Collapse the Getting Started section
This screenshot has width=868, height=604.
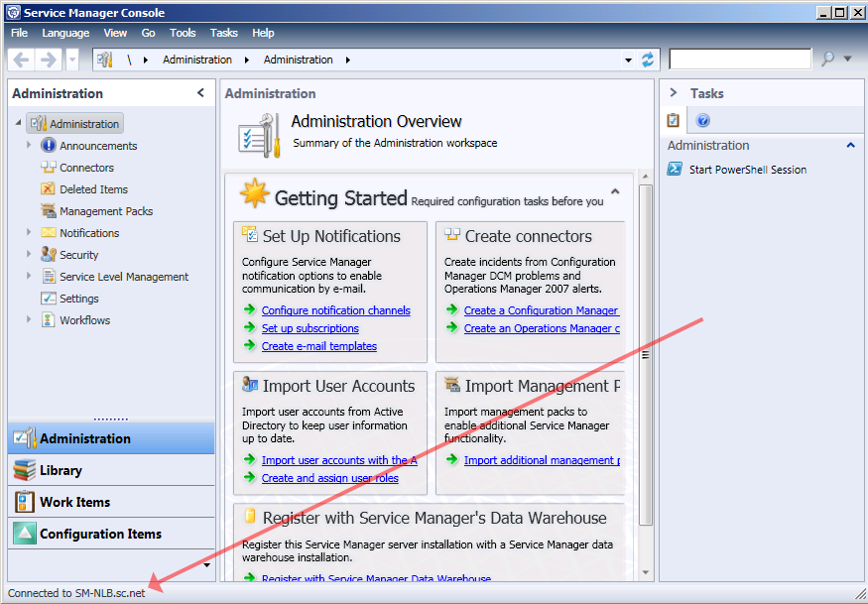coord(615,191)
